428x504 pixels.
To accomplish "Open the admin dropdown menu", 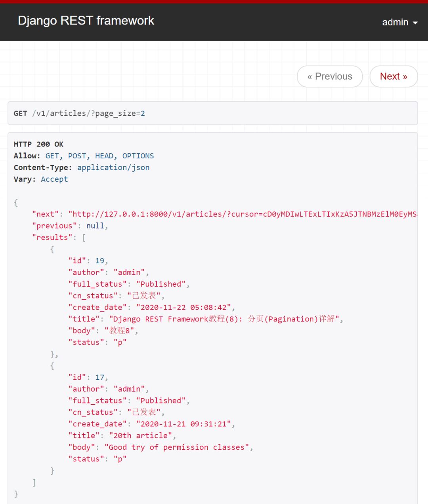I will click(x=399, y=22).
